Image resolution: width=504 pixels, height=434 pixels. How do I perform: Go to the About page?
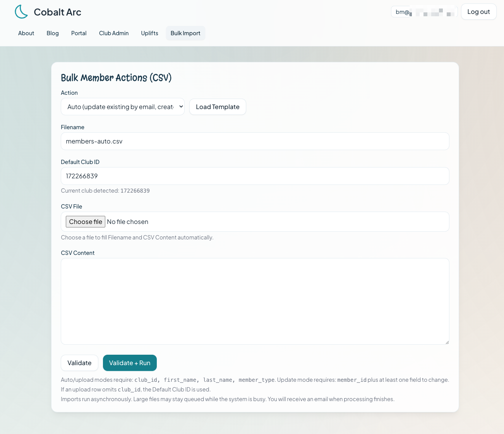click(26, 33)
